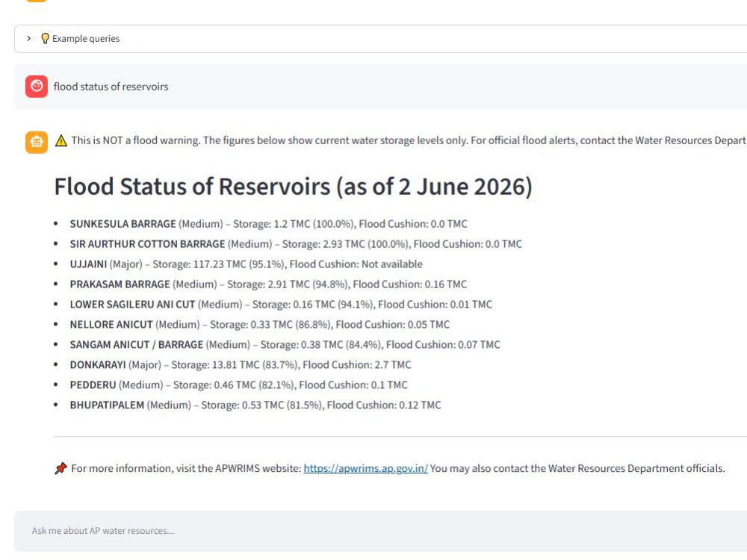Image resolution: width=747 pixels, height=560 pixels.
Task: Click 'Storage: 2.91 TMC (94.8%)' value
Action: point(288,284)
